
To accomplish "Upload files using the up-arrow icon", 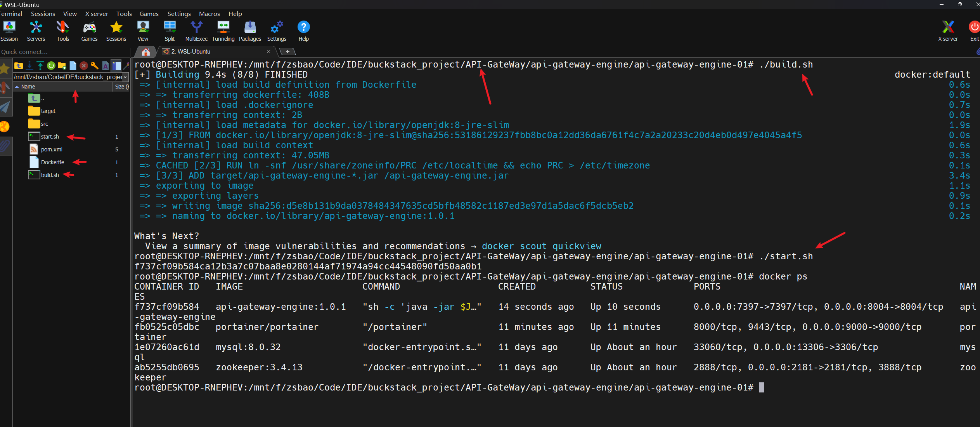I will [x=40, y=66].
